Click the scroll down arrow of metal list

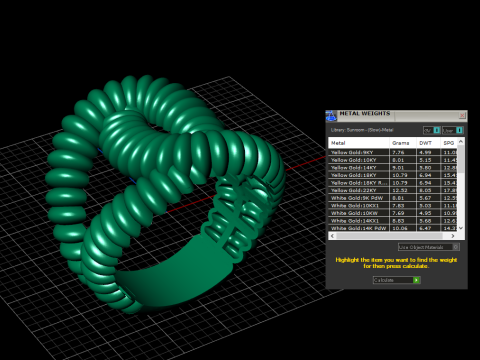coord(461,228)
